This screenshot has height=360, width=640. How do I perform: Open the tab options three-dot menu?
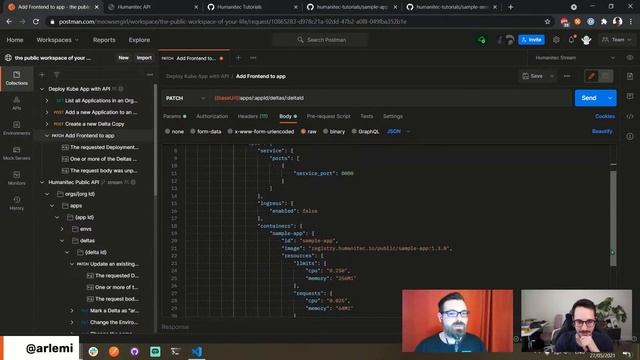(x=253, y=58)
